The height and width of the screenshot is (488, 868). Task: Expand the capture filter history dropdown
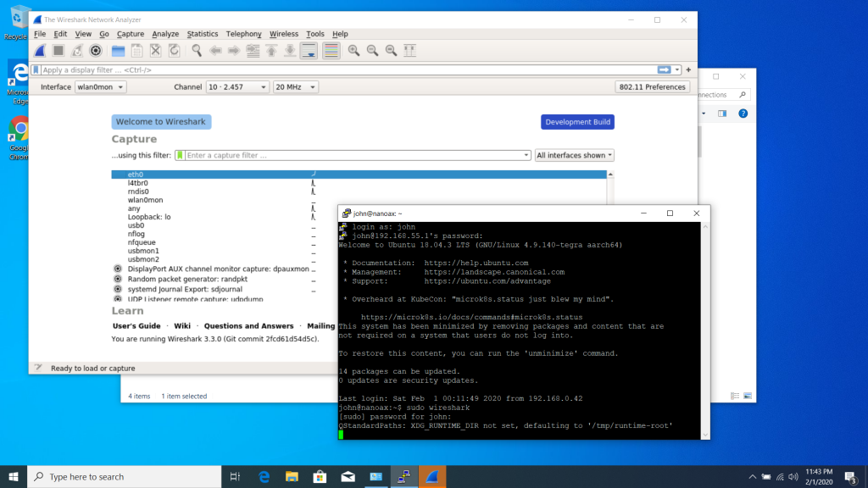(x=526, y=156)
